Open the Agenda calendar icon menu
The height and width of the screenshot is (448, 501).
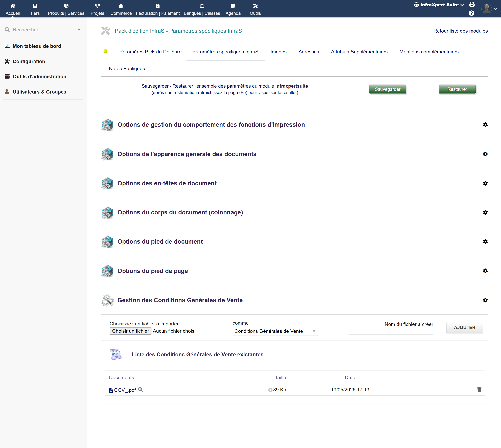233,6
